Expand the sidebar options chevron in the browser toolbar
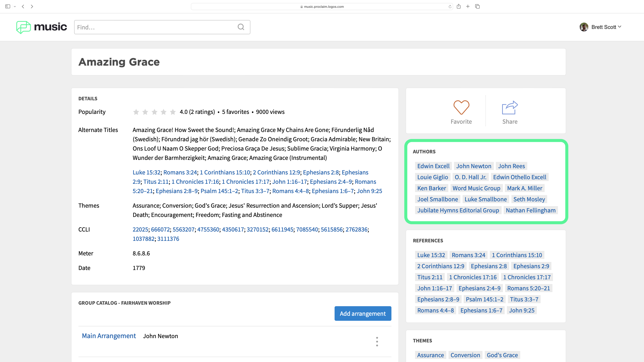Screen dimensions: 644x362 pyautogui.click(x=15, y=7)
